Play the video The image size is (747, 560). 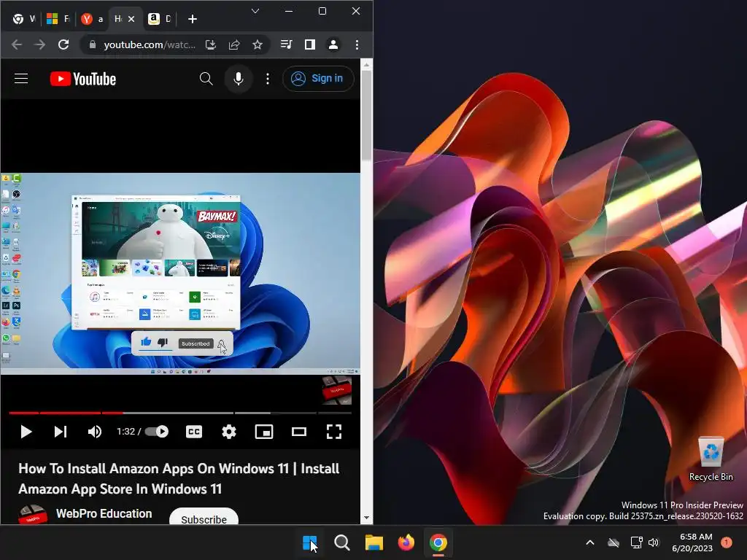tap(26, 432)
